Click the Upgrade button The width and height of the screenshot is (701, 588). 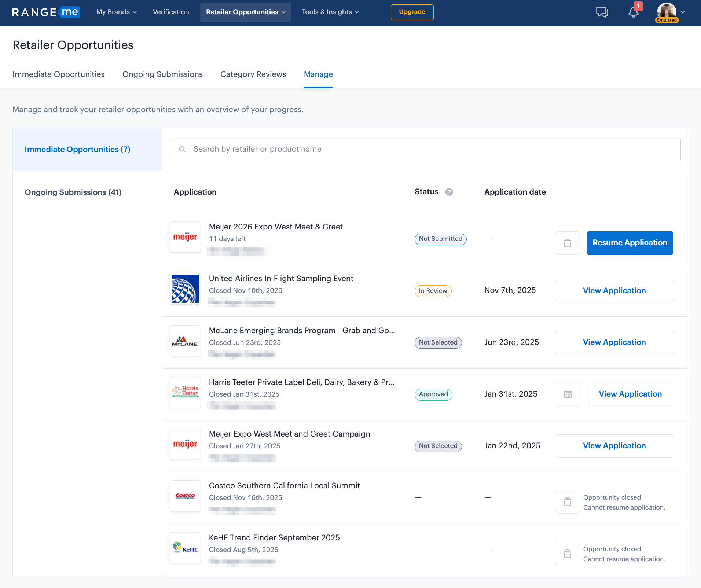(412, 12)
